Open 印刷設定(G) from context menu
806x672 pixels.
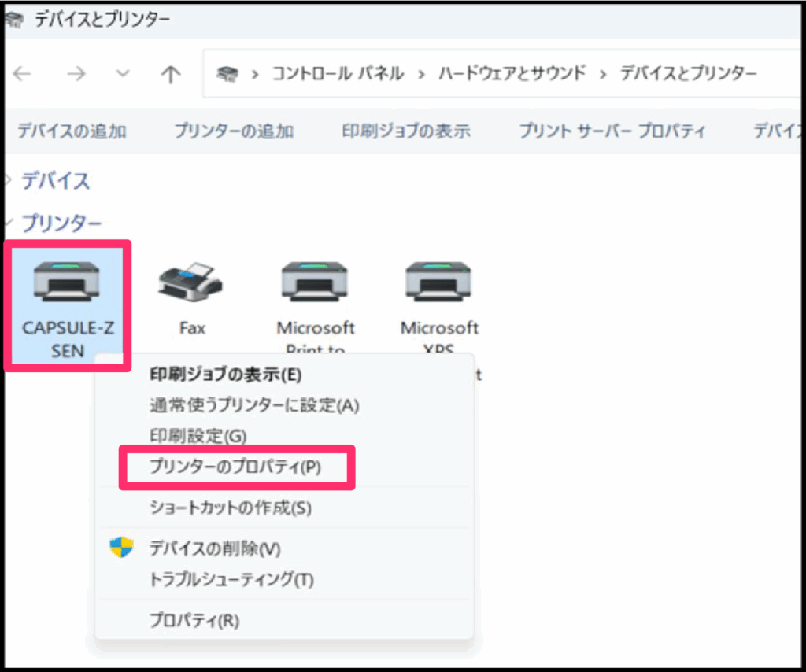click(198, 436)
